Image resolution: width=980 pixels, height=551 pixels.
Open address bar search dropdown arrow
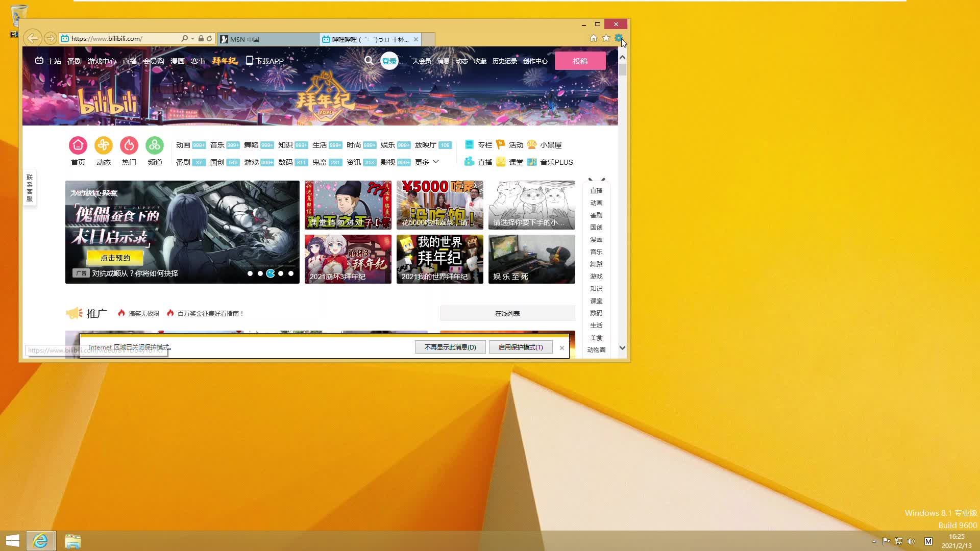(192, 38)
